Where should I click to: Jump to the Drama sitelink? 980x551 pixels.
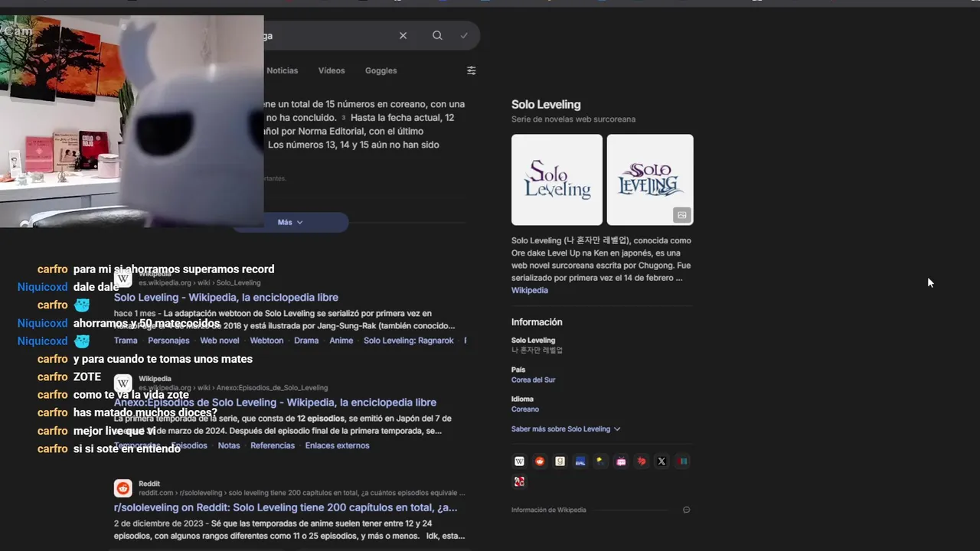pos(306,341)
